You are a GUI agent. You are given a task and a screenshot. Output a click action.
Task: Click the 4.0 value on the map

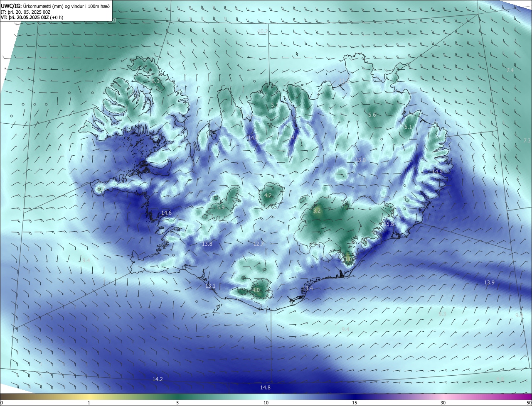point(256,290)
